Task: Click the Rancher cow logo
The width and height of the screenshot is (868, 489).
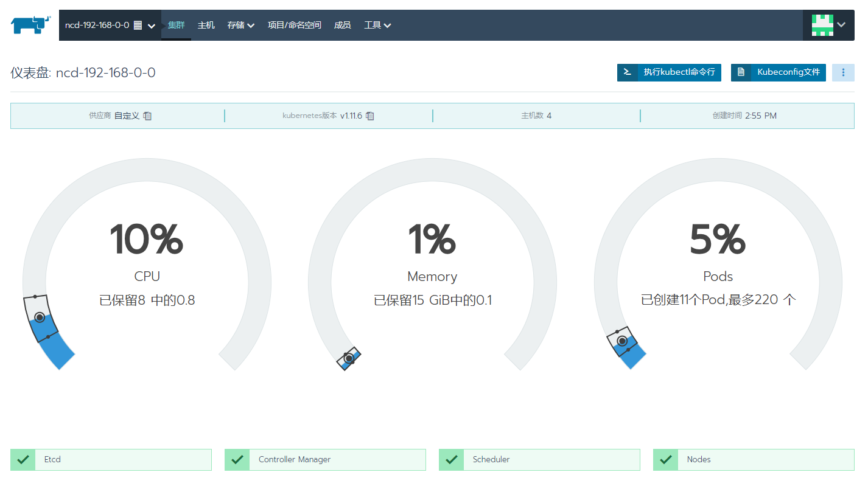Action: [x=30, y=25]
